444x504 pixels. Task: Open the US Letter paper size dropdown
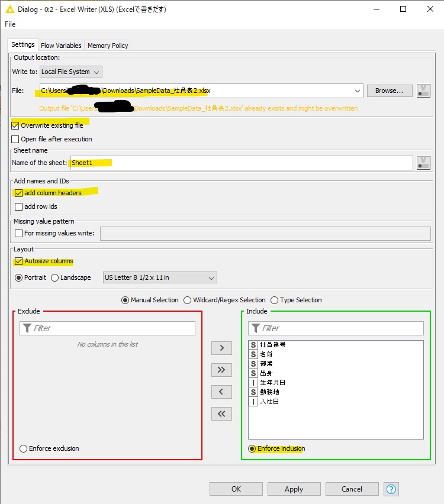pyautogui.click(x=160, y=277)
